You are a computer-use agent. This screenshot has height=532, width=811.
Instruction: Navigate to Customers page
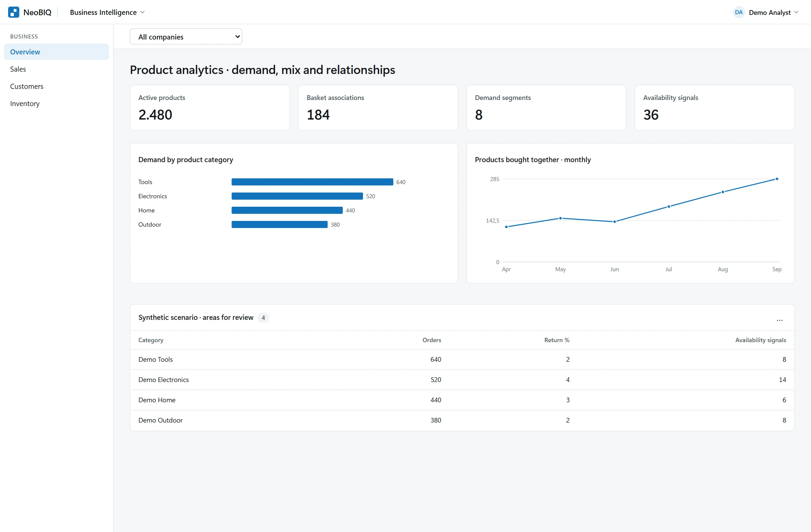56,86
